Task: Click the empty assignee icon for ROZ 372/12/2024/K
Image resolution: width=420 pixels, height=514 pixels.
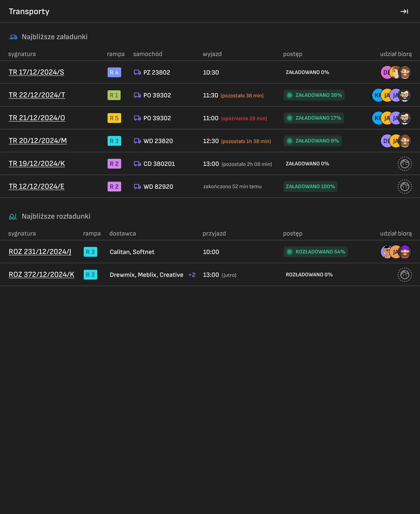Action: pos(405,275)
